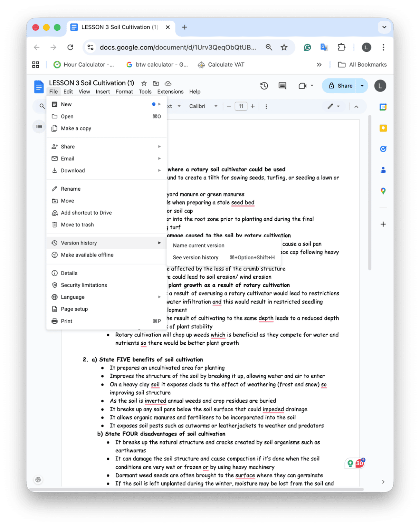Open Google Maps in side panel

[x=383, y=191]
